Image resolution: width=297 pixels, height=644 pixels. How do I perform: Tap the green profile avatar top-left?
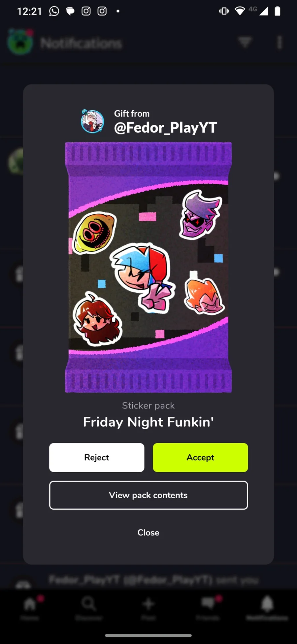click(20, 42)
